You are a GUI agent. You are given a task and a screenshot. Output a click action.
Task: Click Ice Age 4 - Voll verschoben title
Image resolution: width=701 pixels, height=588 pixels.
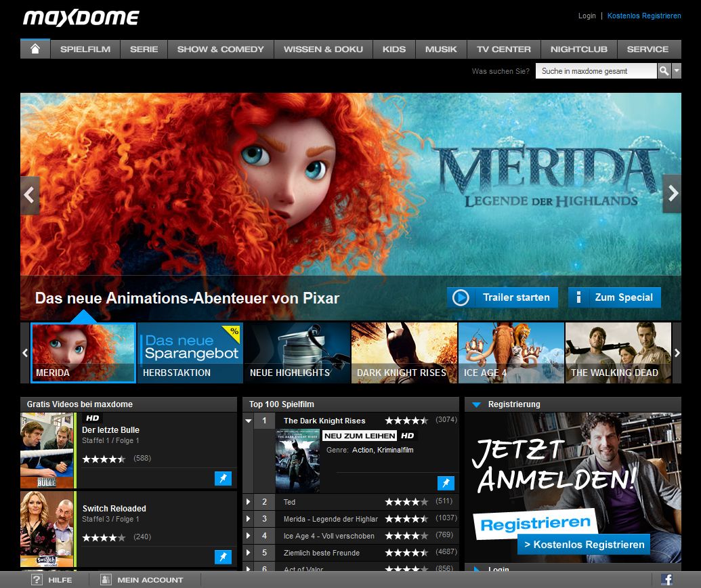pos(329,536)
